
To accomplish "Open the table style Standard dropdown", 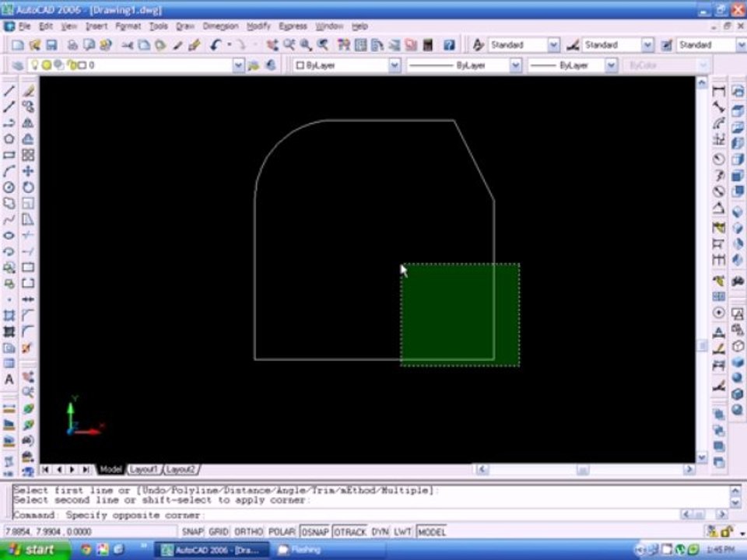I will click(742, 45).
